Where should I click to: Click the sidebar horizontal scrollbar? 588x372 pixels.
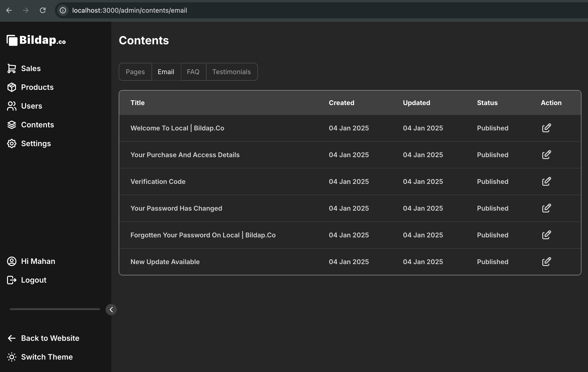click(x=55, y=309)
